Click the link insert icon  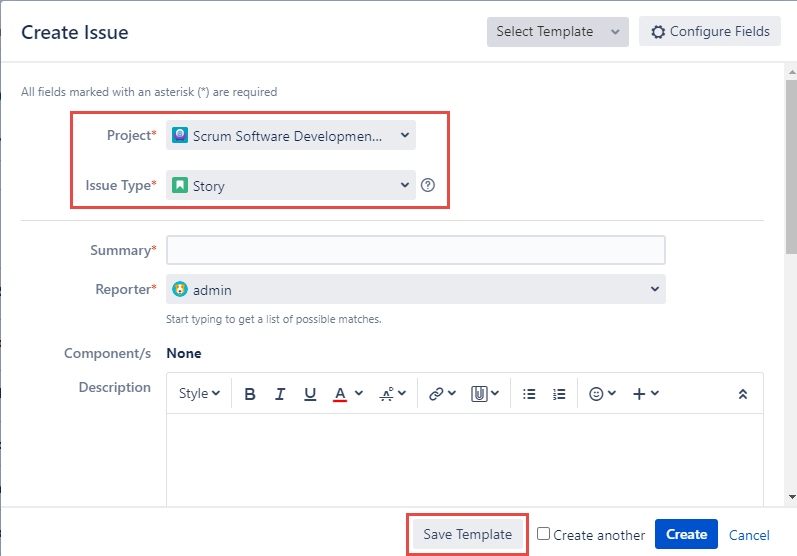tap(441, 394)
